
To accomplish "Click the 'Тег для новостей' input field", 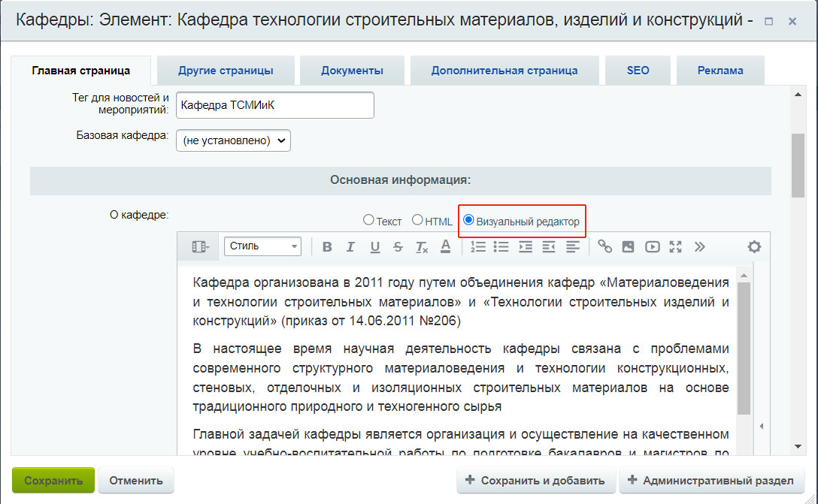I will click(274, 105).
